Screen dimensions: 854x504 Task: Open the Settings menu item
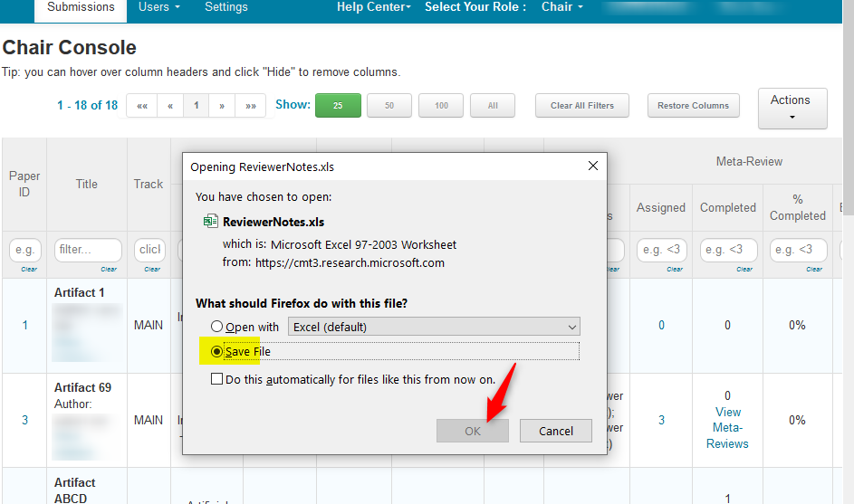226,7
